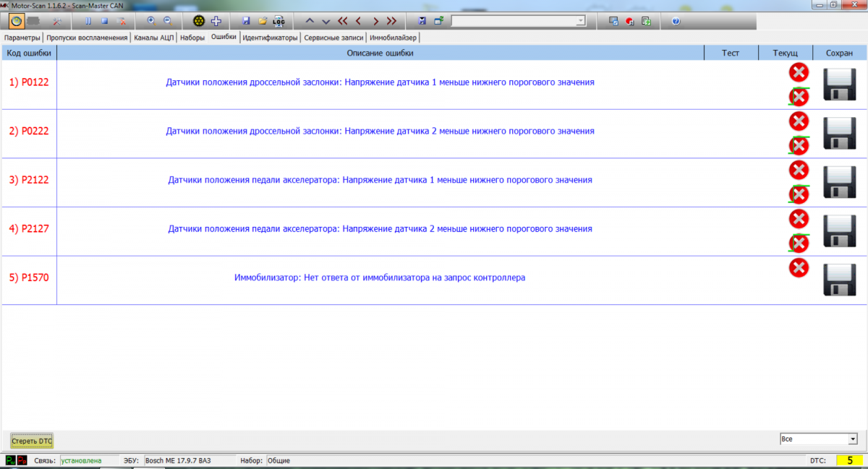Click the red X icon in P1570 row
The width and height of the screenshot is (868, 469).
[x=799, y=268]
